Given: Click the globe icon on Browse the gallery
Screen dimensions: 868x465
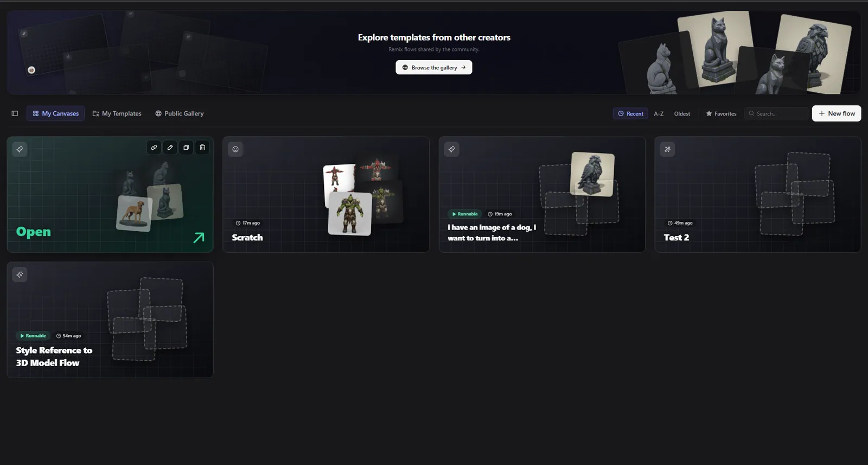Looking at the screenshot, I should pyautogui.click(x=405, y=67).
